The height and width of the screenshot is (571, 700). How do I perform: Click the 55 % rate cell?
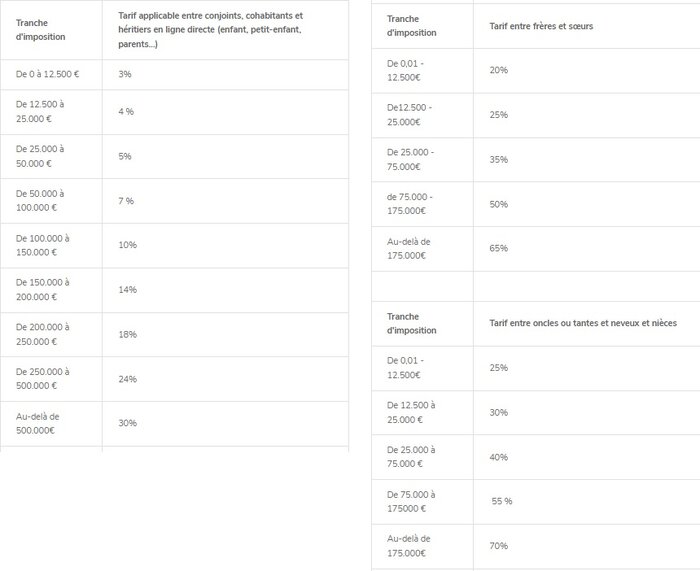pyautogui.click(x=501, y=501)
